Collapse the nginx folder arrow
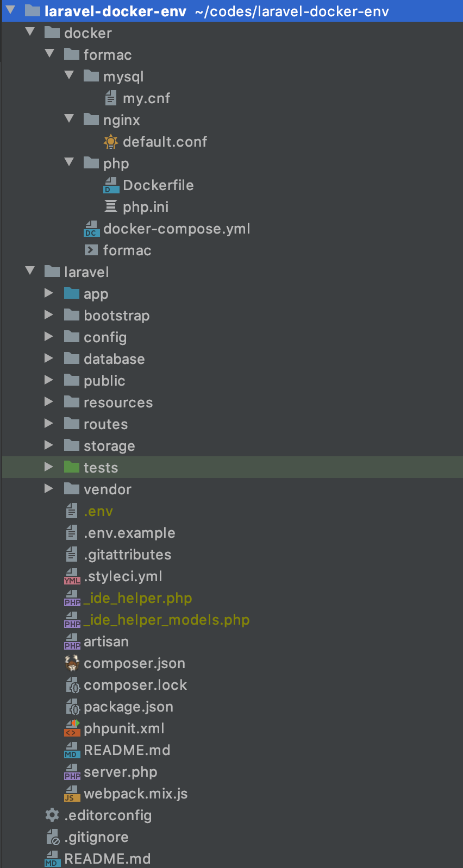 (x=69, y=119)
